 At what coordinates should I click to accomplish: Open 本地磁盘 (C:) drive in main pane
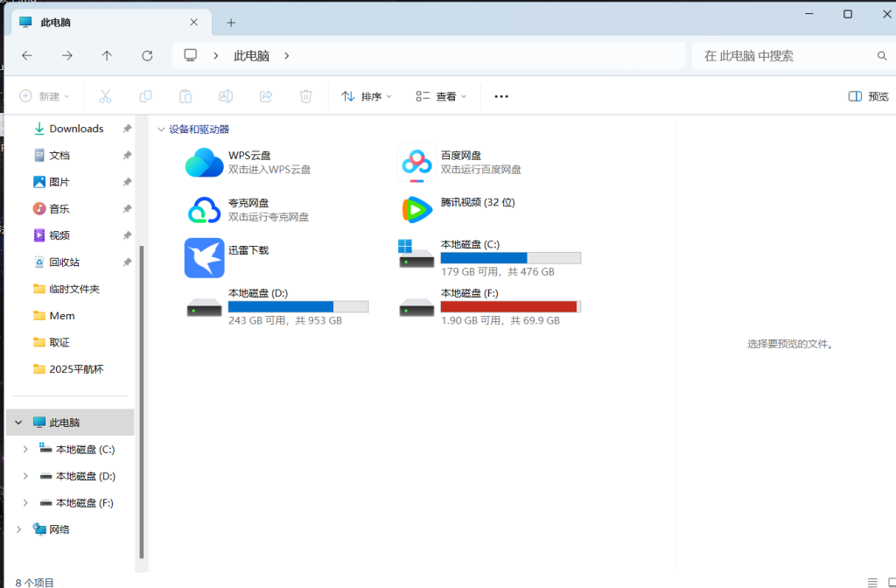pos(416,257)
